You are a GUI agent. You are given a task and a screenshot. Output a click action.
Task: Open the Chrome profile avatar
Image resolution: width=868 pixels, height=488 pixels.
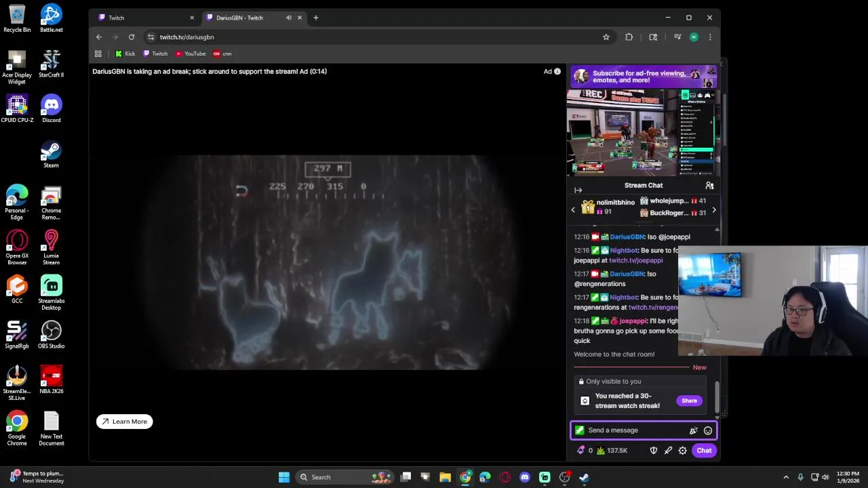click(694, 37)
